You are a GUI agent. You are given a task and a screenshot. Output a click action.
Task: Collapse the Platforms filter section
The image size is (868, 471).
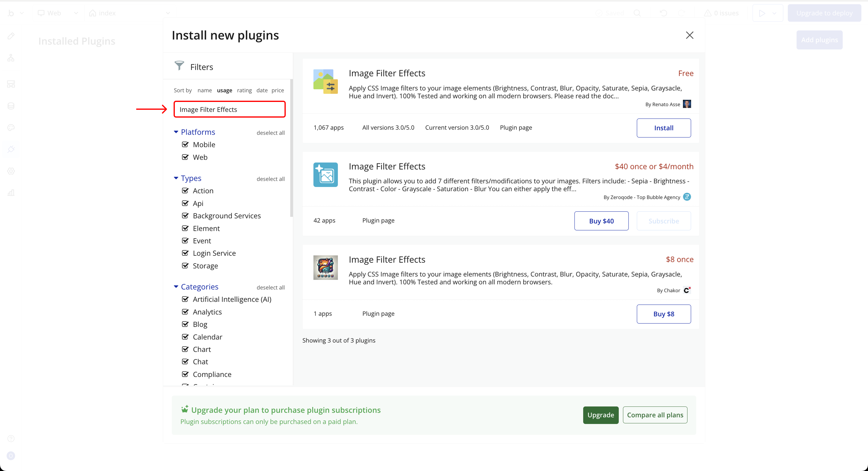point(176,132)
